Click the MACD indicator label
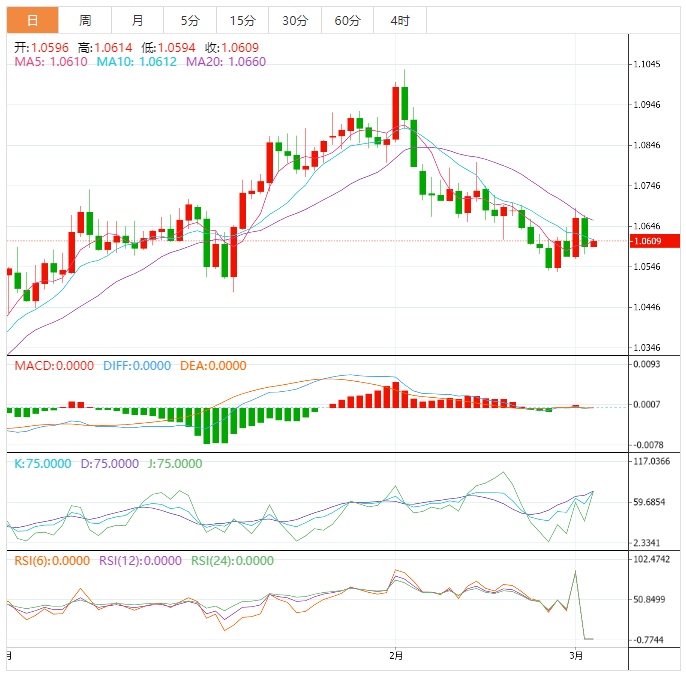Screen dimensions: 686x675 55,366
